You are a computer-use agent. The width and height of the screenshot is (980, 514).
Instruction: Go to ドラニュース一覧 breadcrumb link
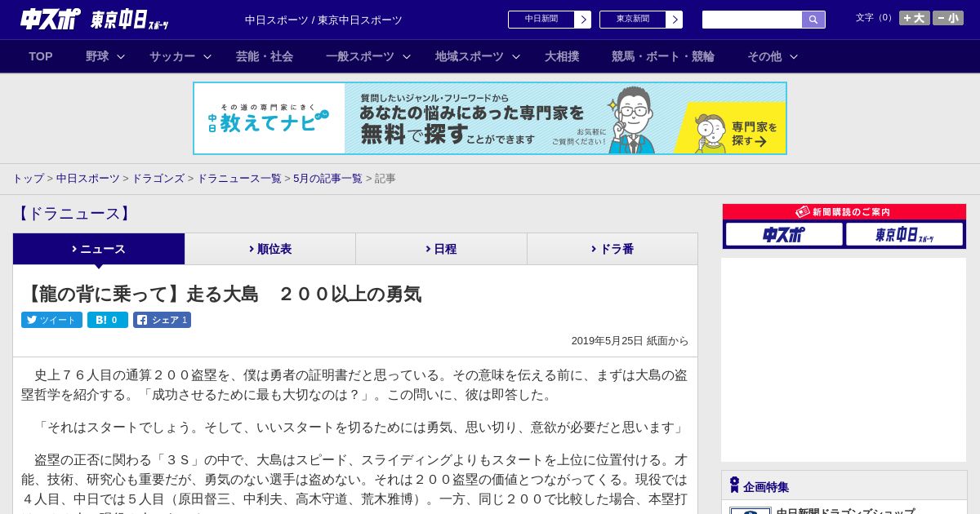tap(239, 179)
